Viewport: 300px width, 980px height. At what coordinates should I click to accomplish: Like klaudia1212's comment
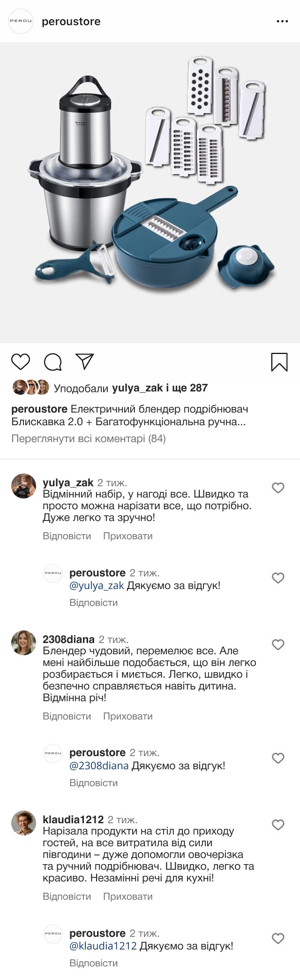(x=278, y=825)
